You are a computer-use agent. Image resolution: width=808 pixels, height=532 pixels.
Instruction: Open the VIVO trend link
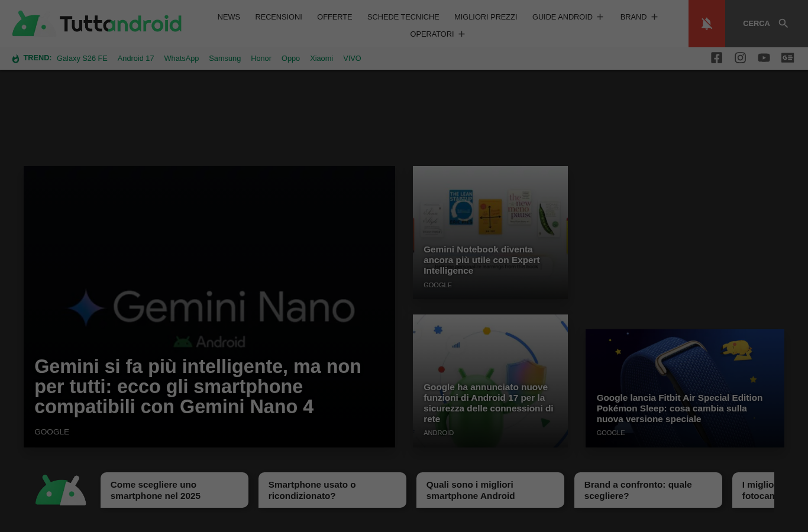click(352, 58)
